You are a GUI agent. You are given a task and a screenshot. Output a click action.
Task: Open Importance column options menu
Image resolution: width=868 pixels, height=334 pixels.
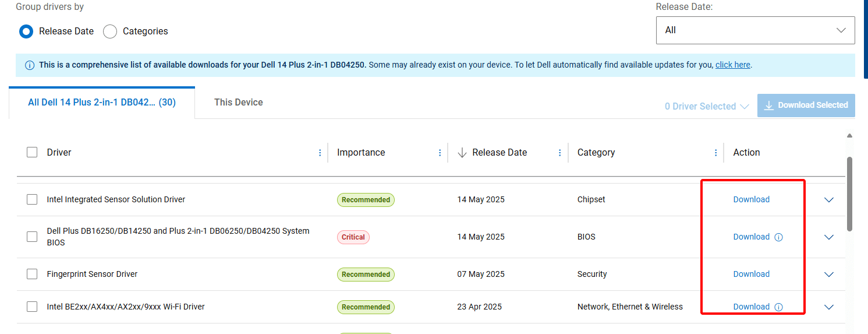click(x=440, y=153)
